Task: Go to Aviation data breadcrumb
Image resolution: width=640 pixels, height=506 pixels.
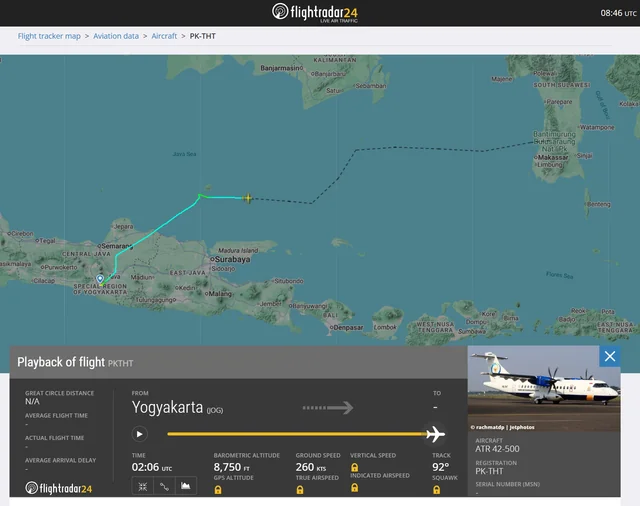Action: pos(116,36)
